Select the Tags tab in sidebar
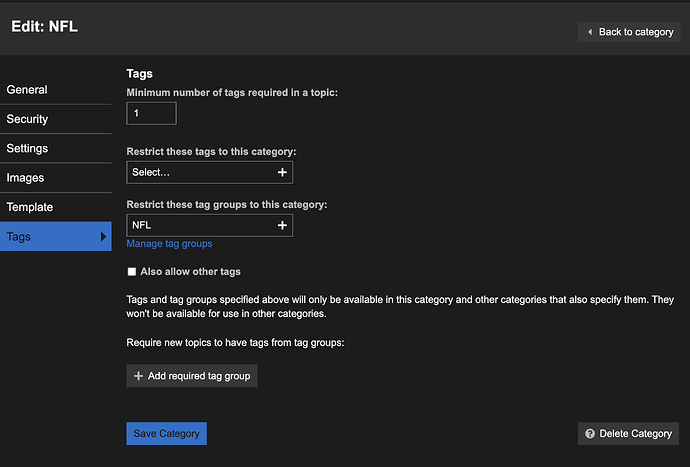 [55, 236]
